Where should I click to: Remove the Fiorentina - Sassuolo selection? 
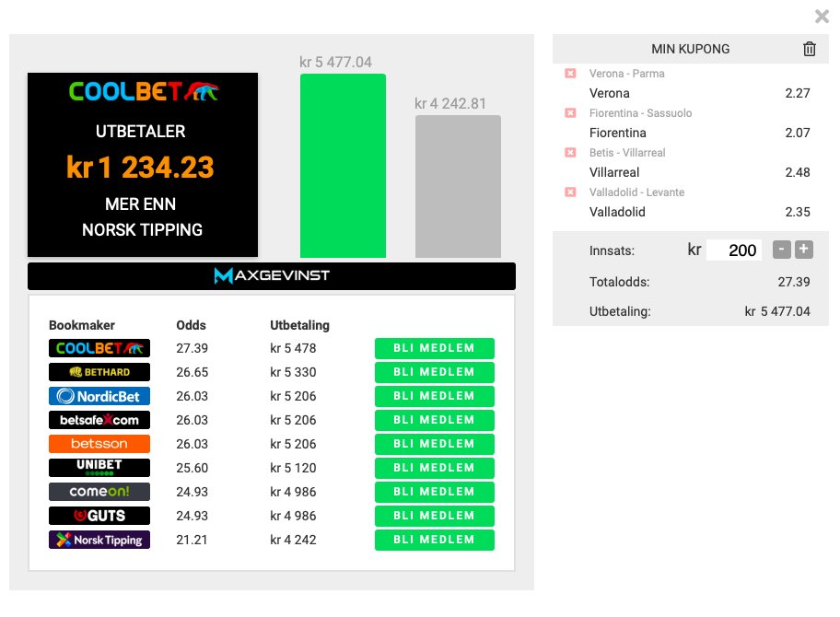[570, 113]
